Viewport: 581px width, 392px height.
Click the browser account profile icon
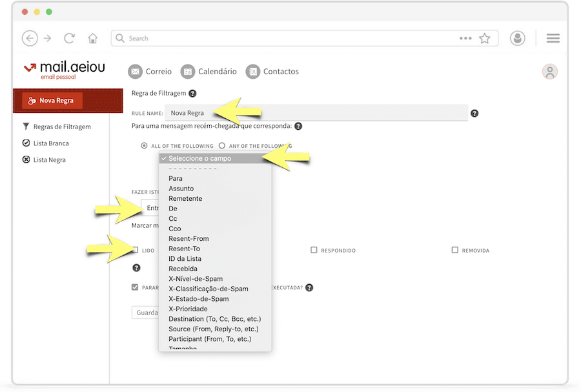pos(517,38)
